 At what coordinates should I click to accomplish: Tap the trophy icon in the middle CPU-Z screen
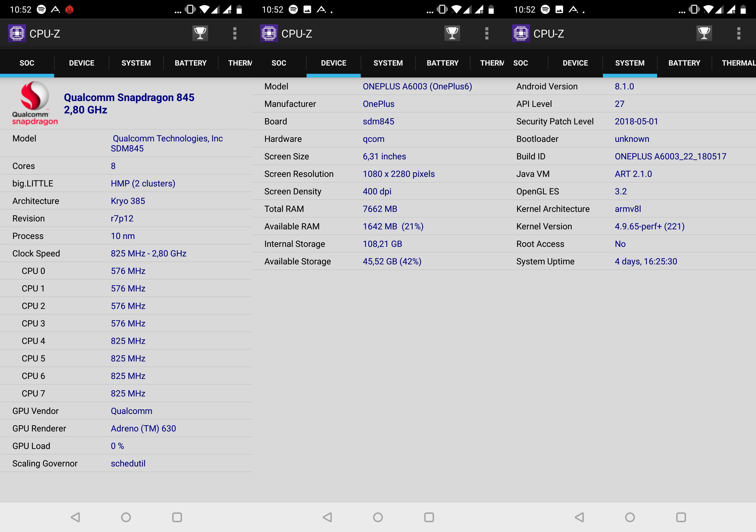point(452,33)
